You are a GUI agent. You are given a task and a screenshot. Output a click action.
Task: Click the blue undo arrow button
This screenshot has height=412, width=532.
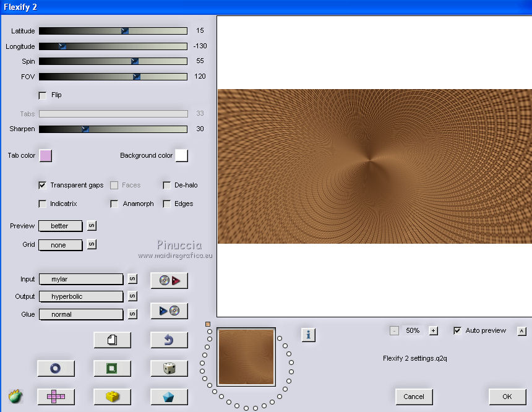pos(169,340)
